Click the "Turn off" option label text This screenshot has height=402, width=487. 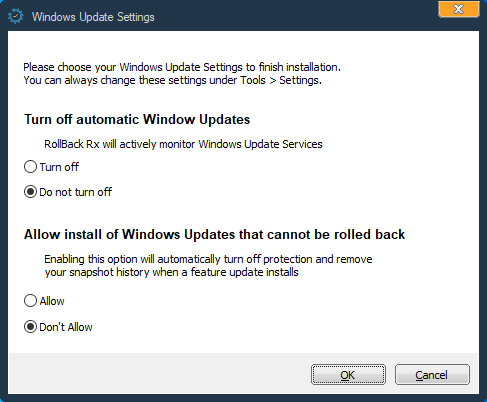click(x=59, y=167)
